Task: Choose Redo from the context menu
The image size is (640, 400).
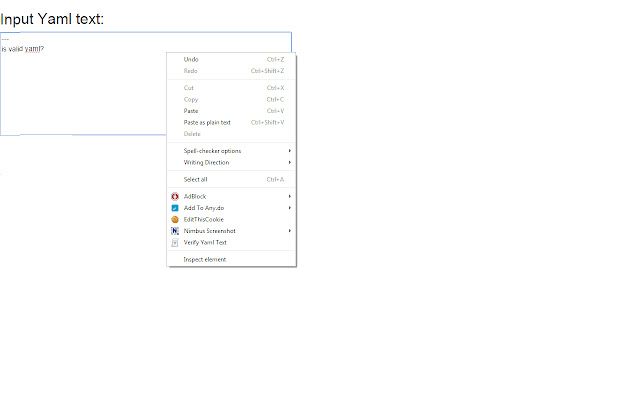Action: [x=231, y=71]
